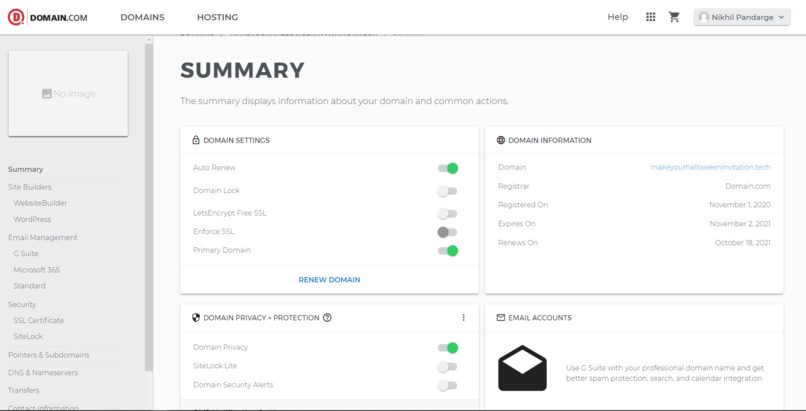Screen dimensions: 806x411
Task: Go to G Suite email
Action: pos(26,253)
